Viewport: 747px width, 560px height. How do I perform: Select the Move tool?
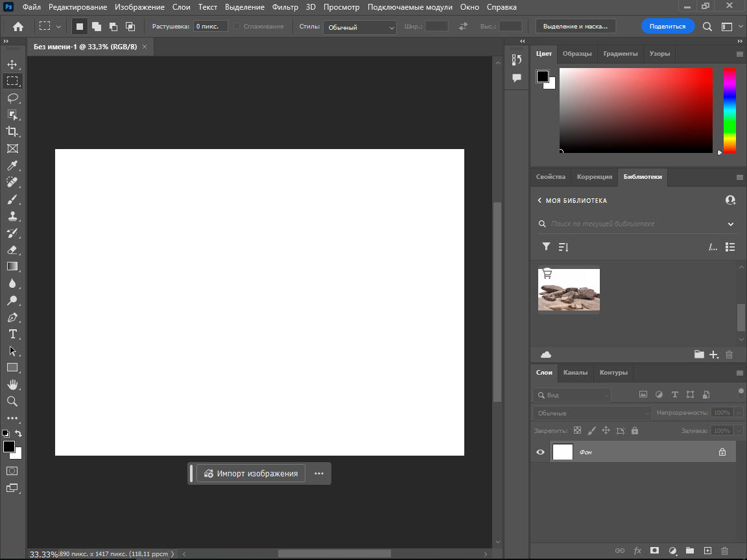tap(12, 64)
